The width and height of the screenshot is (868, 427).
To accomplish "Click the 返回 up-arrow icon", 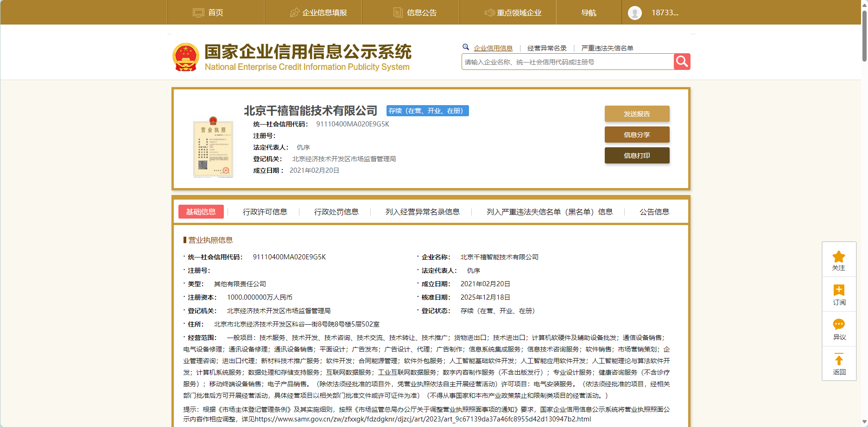I will point(839,359).
